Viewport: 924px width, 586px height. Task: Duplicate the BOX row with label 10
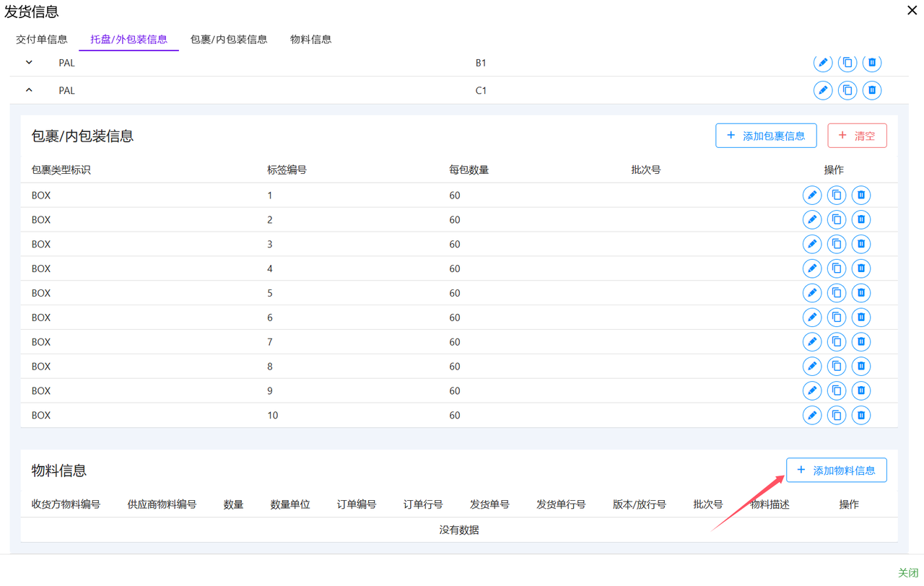pos(837,416)
